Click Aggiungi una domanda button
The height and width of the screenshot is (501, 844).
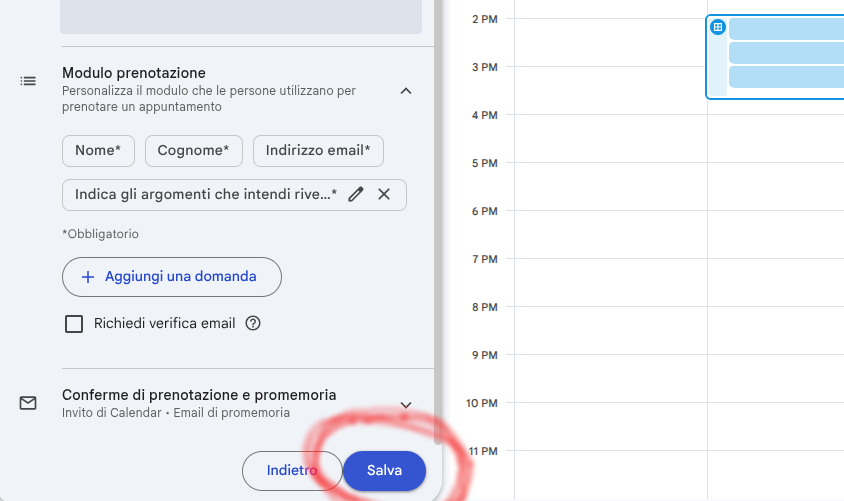[x=172, y=277]
